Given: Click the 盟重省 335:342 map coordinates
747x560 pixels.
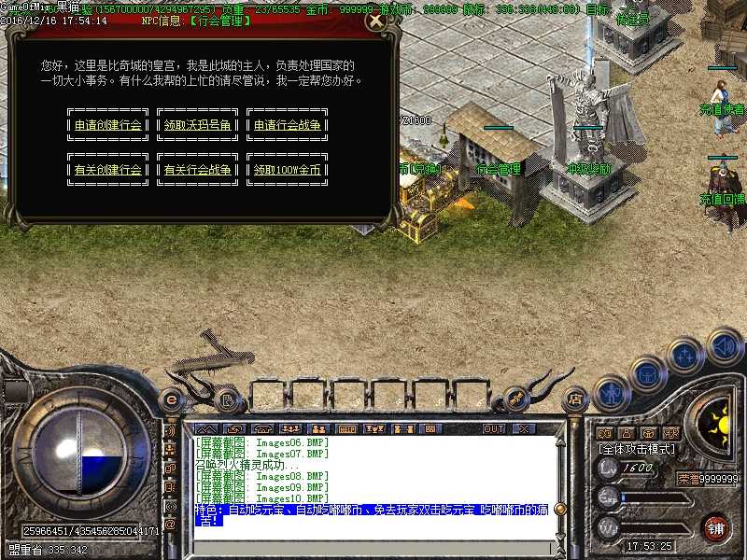Looking at the screenshot, I should click(x=49, y=550).
